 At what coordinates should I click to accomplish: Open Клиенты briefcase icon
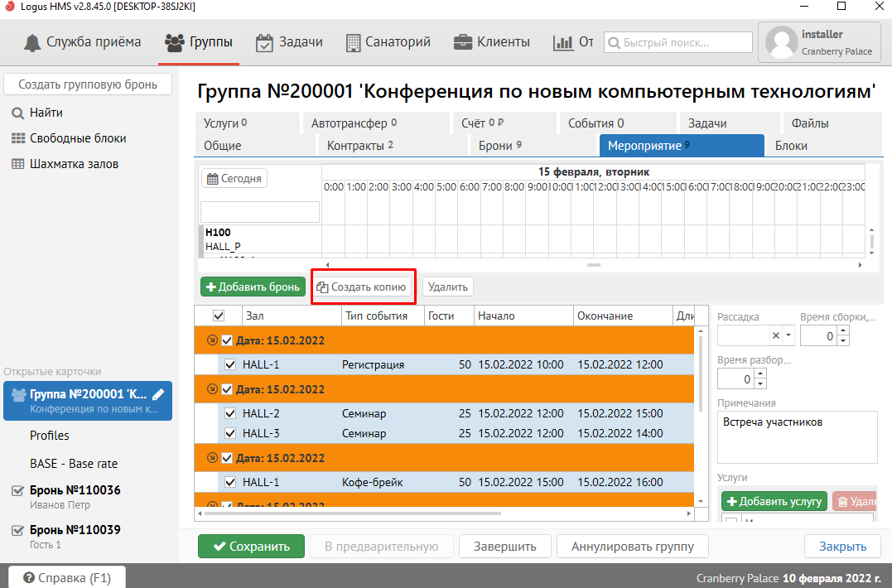tap(463, 42)
